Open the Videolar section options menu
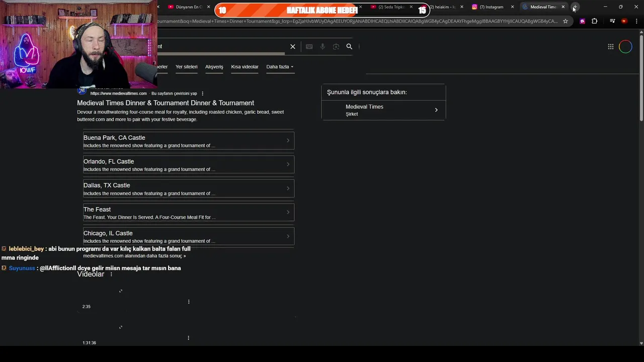 coord(111,274)
